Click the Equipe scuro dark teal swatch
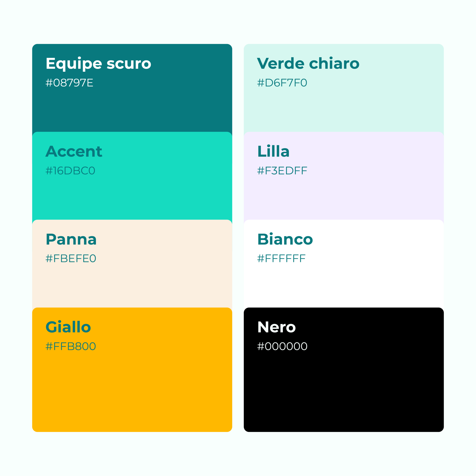The width and height of the screenshot is (476, 476). pyautogui.click(x=132, y=108)
